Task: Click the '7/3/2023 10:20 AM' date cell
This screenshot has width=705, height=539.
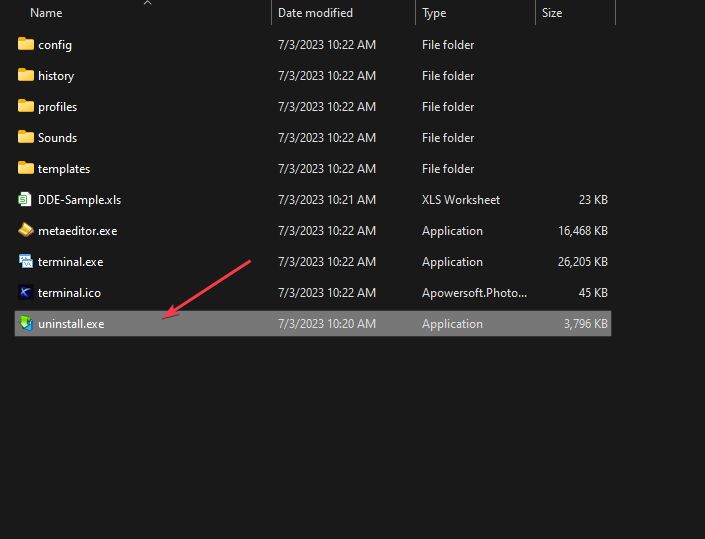Action: pos(327,324)
